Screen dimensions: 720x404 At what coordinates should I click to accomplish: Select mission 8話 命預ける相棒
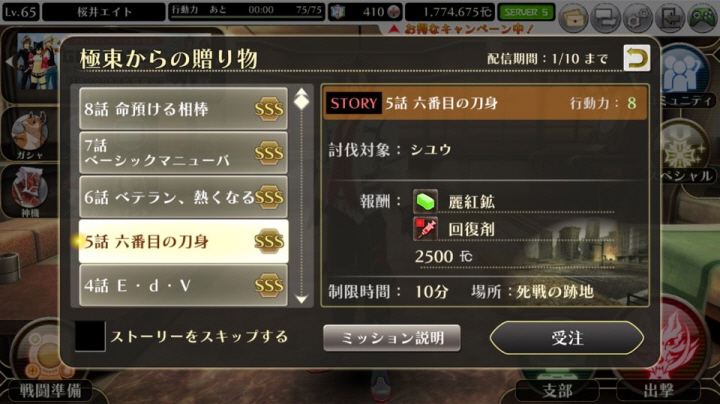point(183,109)
